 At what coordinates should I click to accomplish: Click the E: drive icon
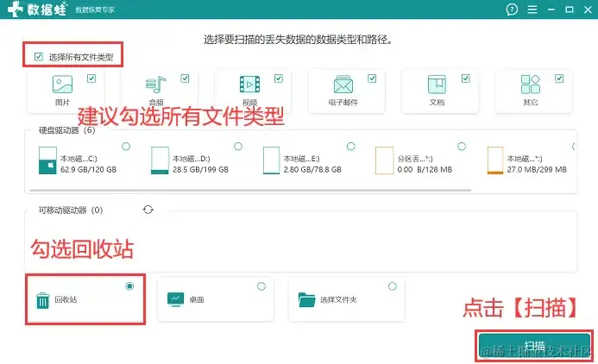(272, 160)
